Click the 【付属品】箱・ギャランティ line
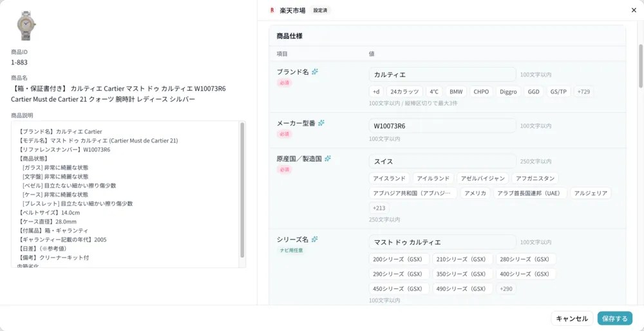The height and width of the screenshot is (331, 644). (53, 231)
